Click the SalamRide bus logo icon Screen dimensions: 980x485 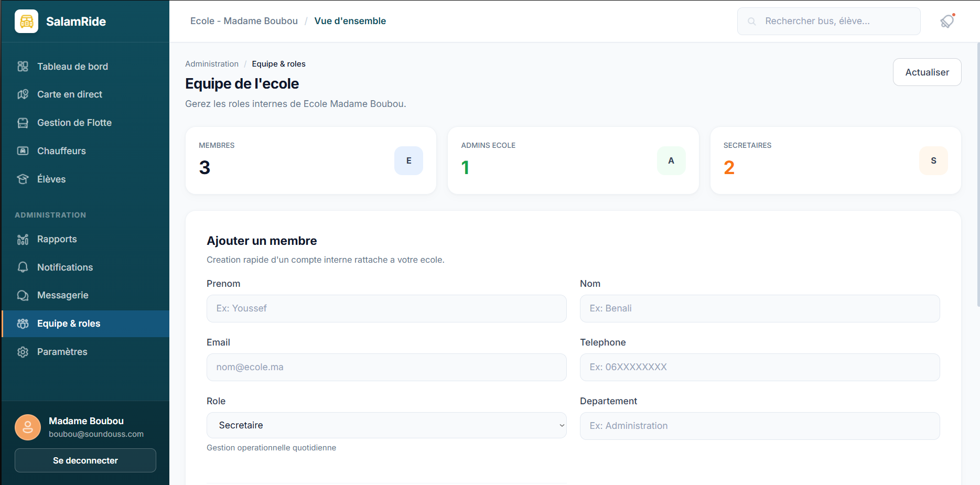(26, 21)
